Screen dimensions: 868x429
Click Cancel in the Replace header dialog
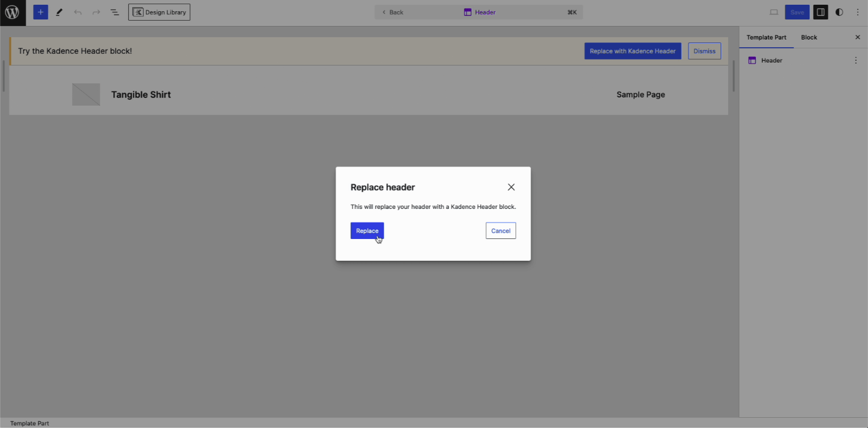click(500, 231)
